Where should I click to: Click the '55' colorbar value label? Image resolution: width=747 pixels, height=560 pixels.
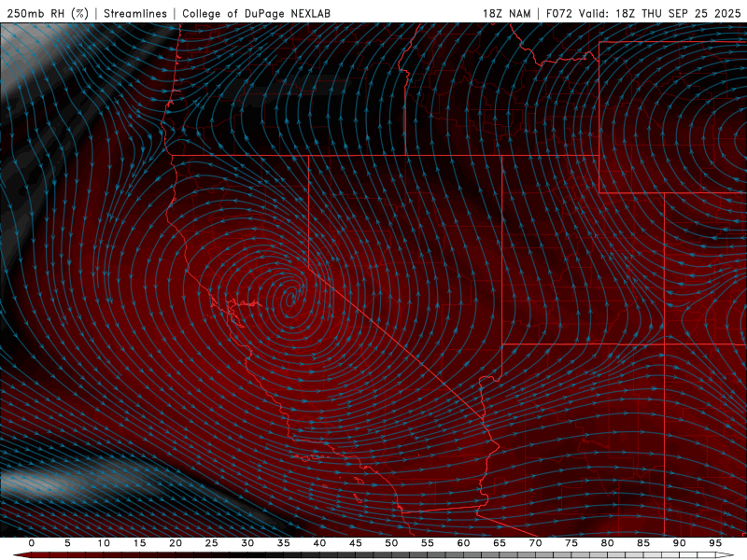(427, 543)
